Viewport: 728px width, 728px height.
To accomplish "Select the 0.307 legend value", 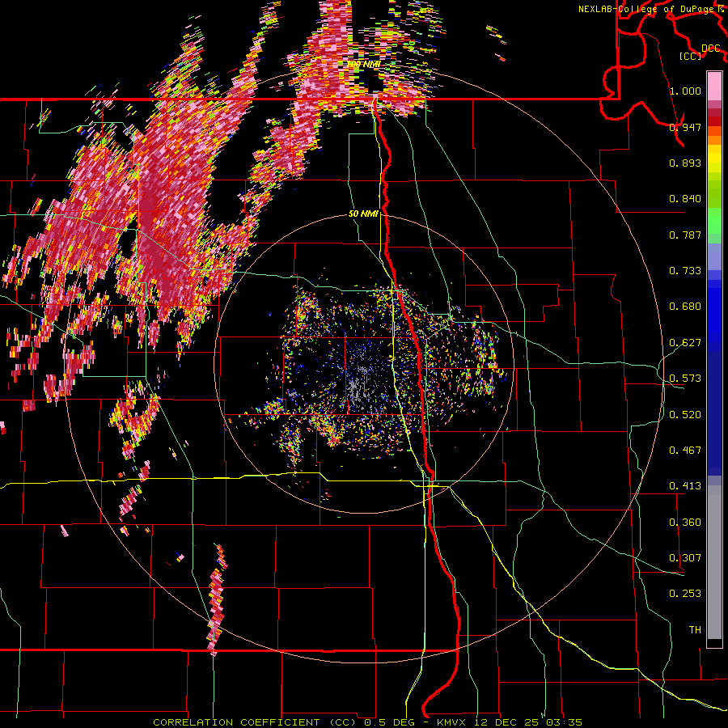I will click(x=685, y=558).
